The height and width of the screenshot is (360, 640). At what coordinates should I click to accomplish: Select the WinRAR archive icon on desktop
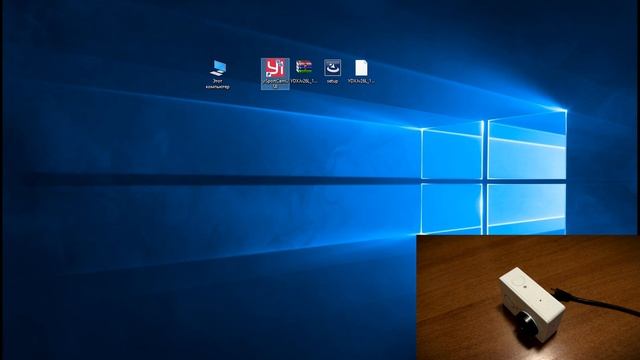[304, 71]
